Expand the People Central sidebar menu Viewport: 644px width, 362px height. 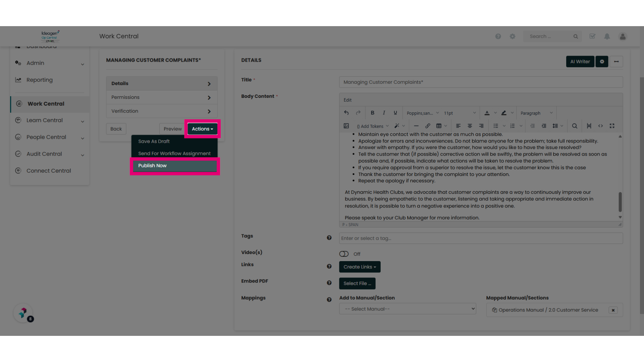click(x=50, y=137)
